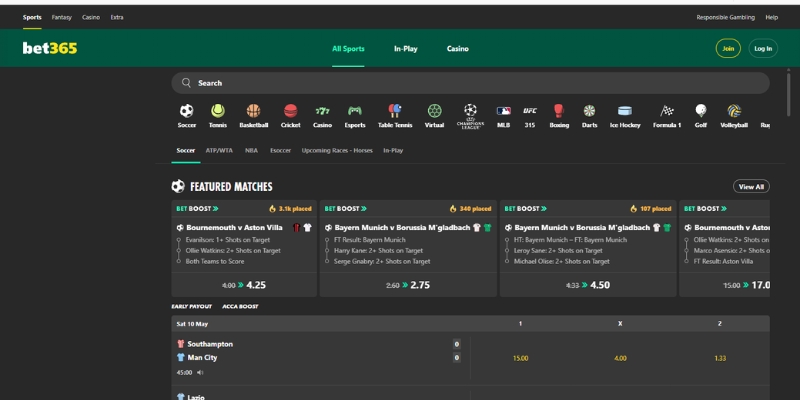Open the UFC 315 icon
The image size is (800, 400).
(x=530, y=111)
